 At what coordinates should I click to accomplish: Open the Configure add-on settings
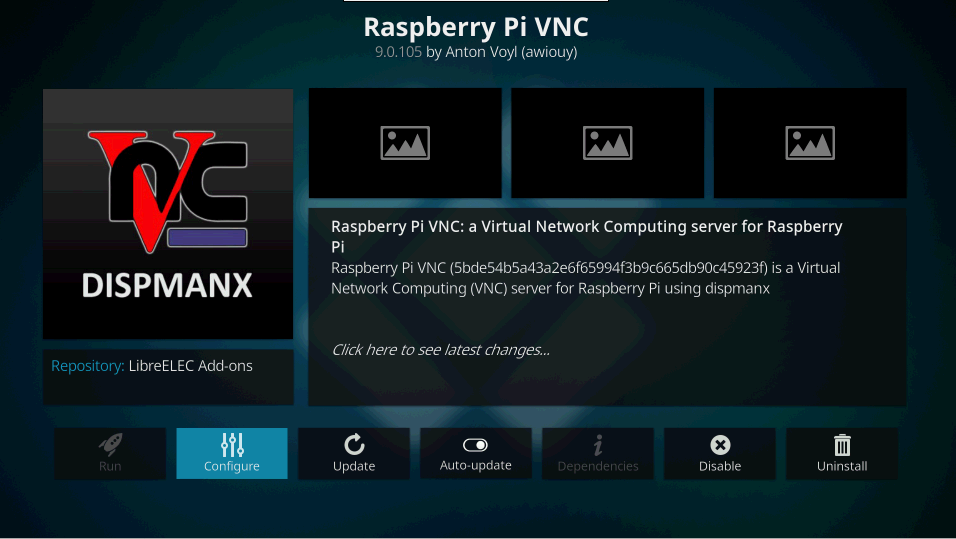click(x=232, y=453)
